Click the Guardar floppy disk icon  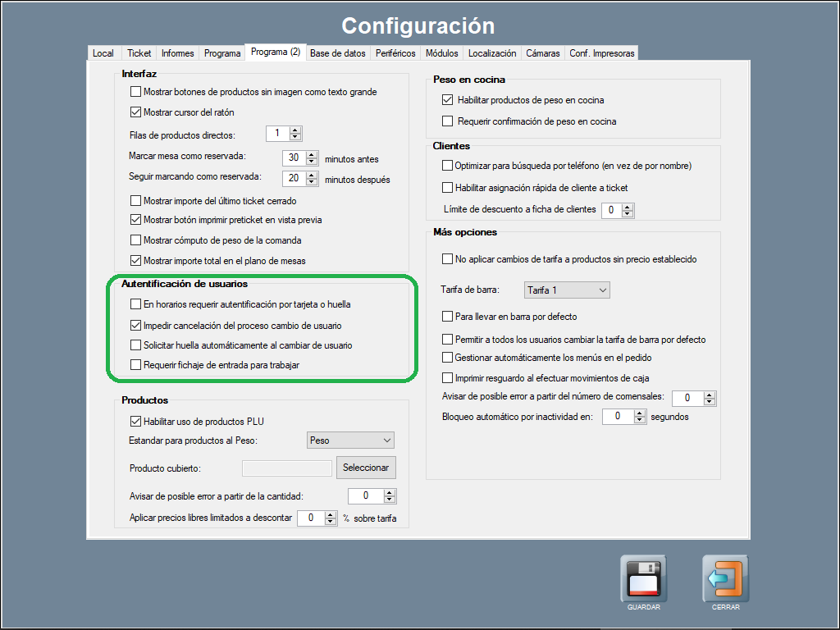(643, 579)
